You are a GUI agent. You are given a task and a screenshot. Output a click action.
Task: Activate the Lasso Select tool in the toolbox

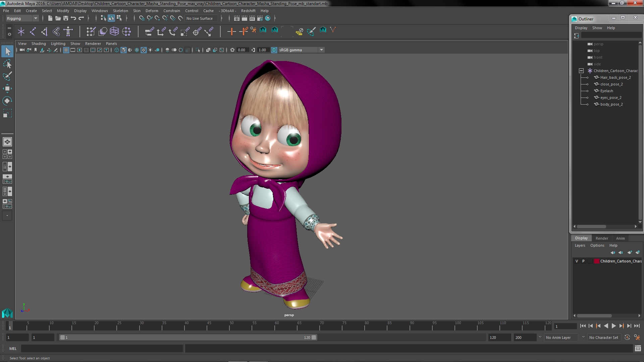coord(7,64)
